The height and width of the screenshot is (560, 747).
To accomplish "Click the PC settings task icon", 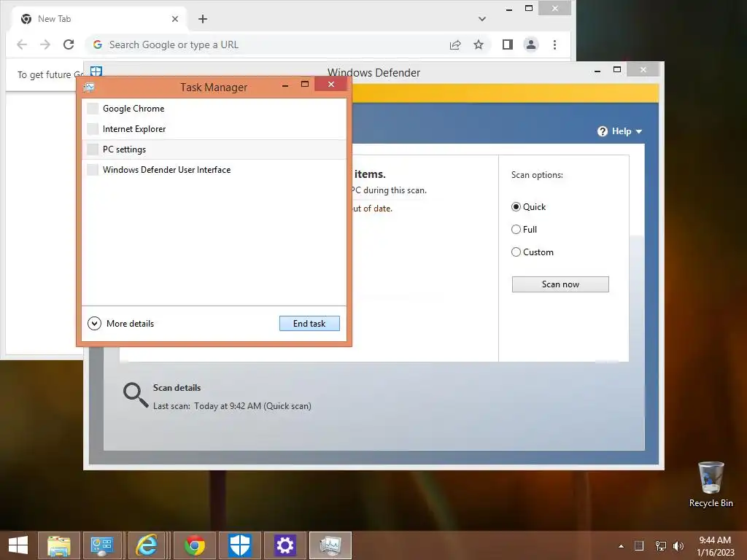I will pyautogui.click(x=93, y=149).
